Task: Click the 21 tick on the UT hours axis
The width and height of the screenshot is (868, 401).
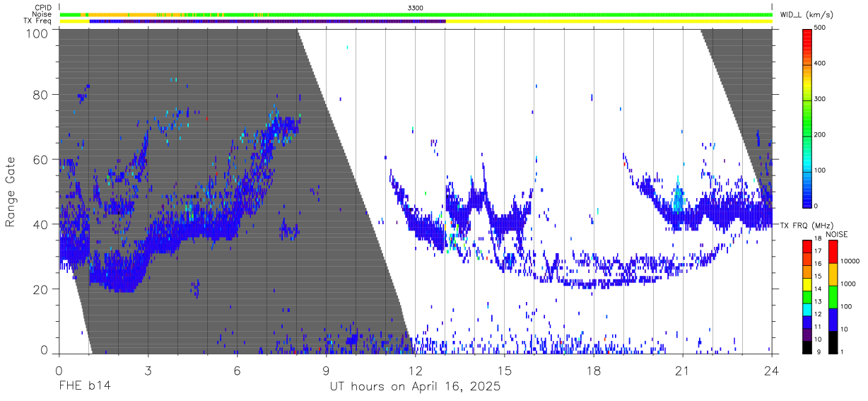Action: [683, 370]
